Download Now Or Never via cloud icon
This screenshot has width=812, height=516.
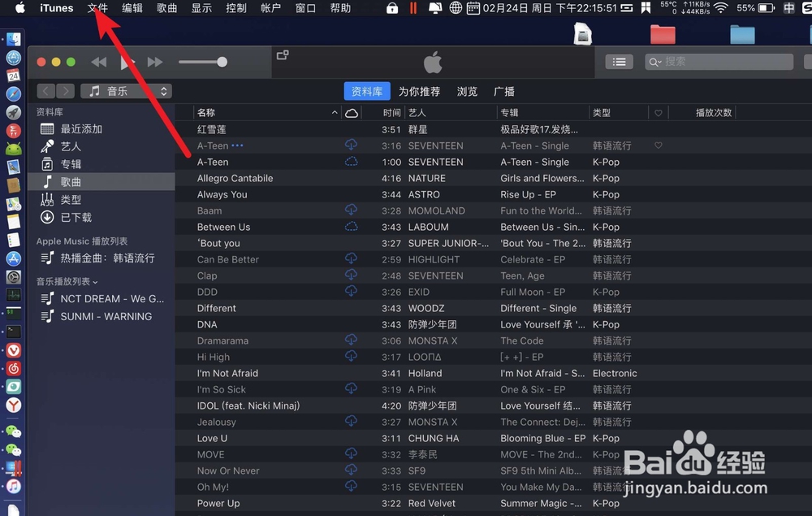pos(351,470)
